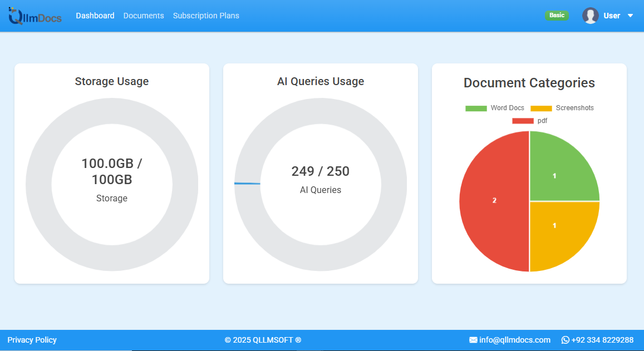Select the red pdf pie slice
This screenshot has height=351, width=644.
point(494,201)
